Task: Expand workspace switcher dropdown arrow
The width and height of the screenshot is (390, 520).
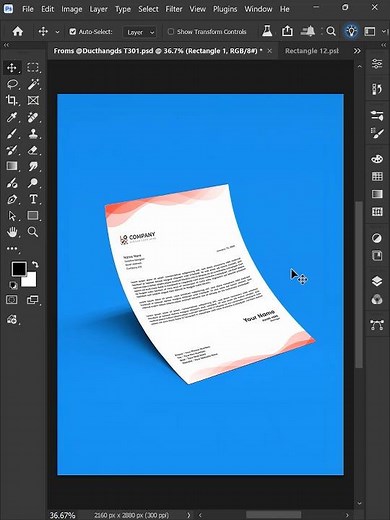Action: point(384,31)
